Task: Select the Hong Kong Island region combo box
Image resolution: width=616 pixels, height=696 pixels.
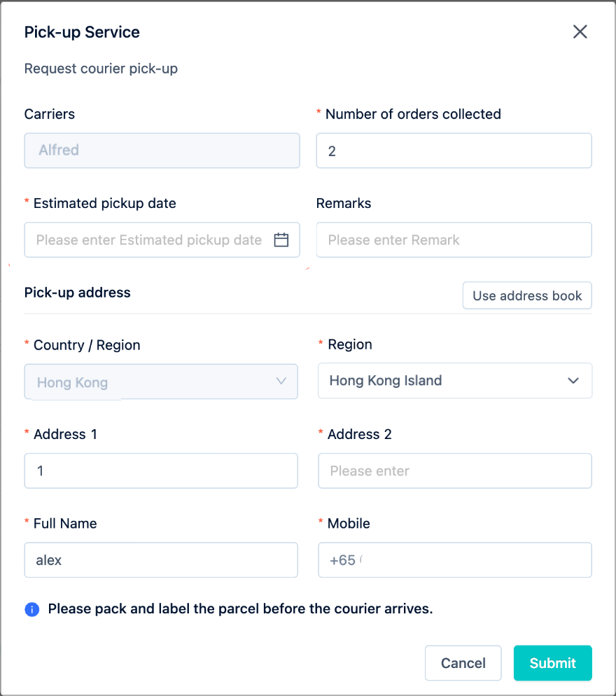Action: tap(455, 381)
